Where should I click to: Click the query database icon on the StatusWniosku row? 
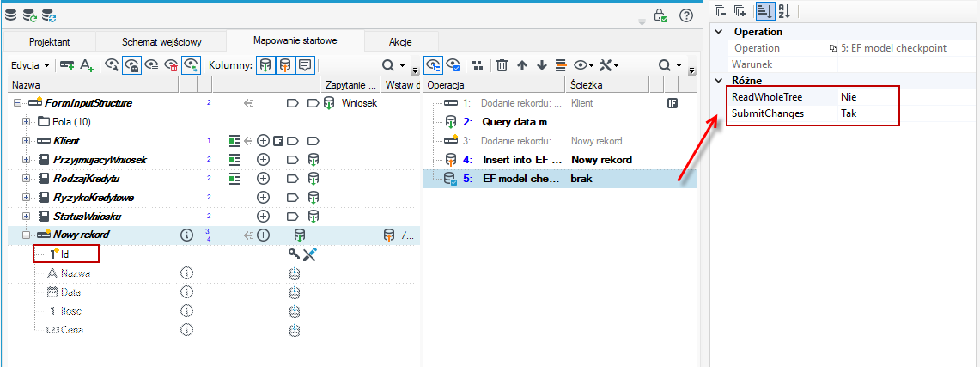coord(313,217)
